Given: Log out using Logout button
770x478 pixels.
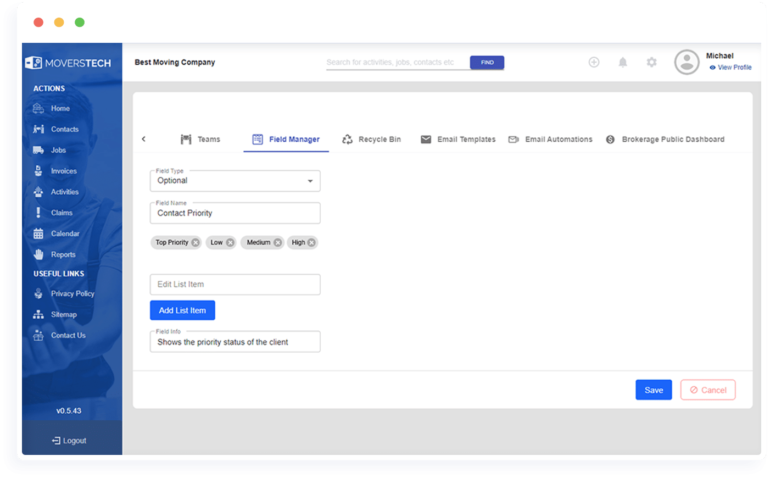Looking at the screenshot, I should pyautogui.click(x=69, y=441).
